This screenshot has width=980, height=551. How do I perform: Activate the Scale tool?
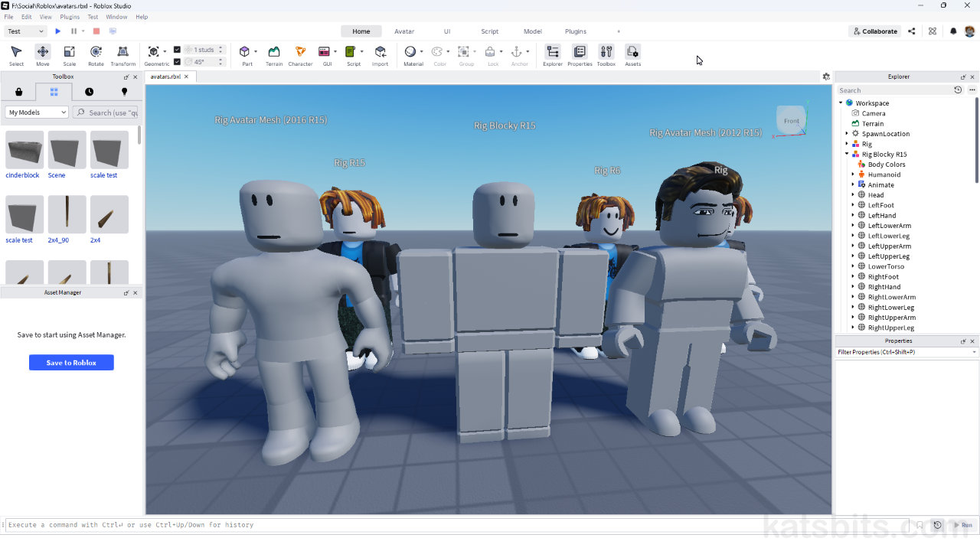pos(69,55)
